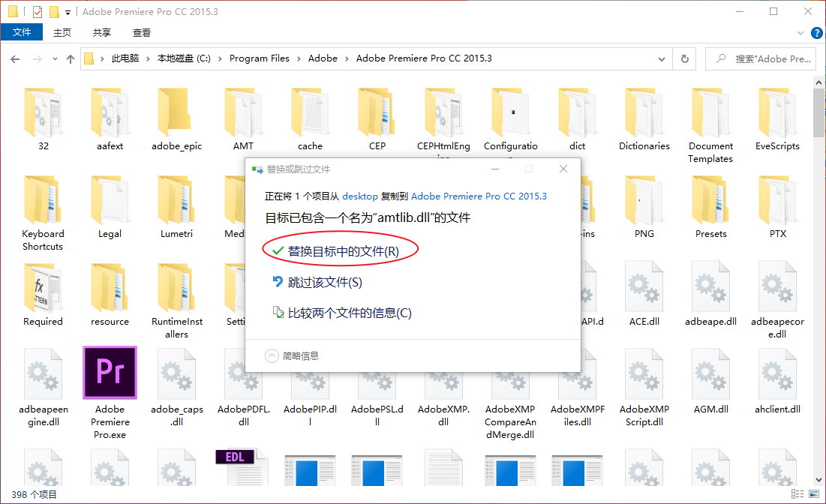Select the adbeapeengine.dll file

pos(43,374)
